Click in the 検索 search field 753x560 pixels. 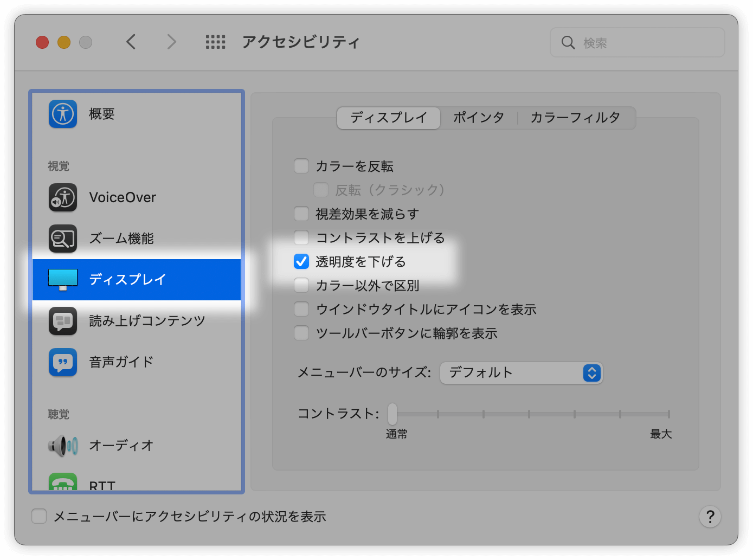pyautogui.click(x=638, y=42)
